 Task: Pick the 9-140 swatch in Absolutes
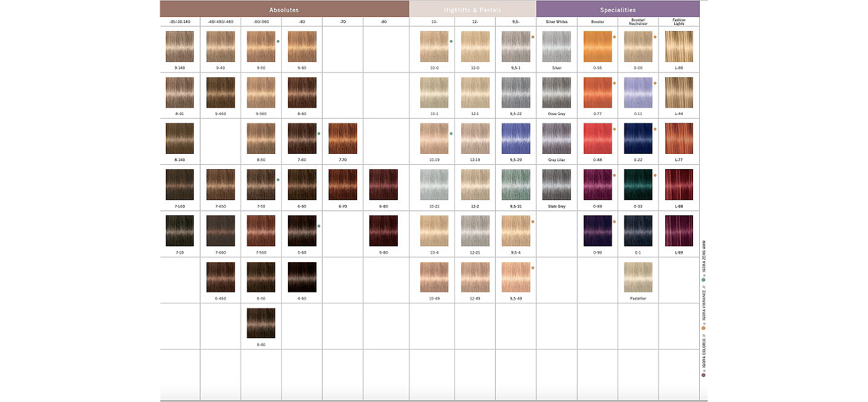click(x=180, y=47)
